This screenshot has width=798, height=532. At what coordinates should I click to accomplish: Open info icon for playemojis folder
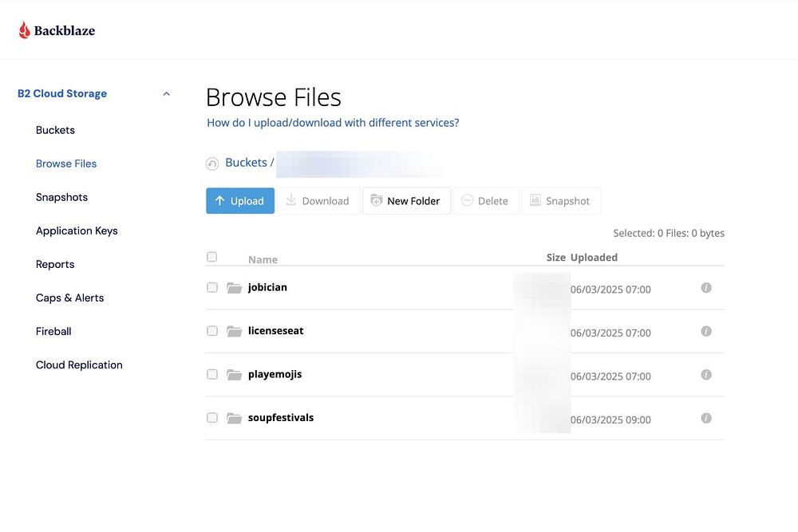pos(706,375)
